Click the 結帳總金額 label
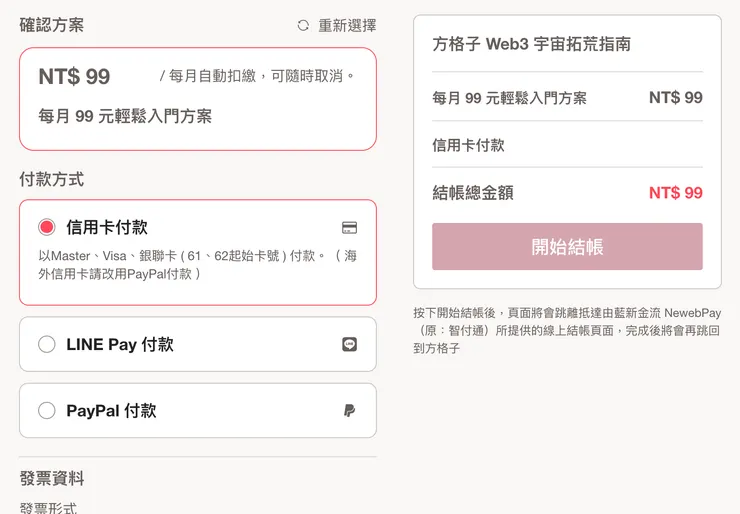Image resolution: width=740 pixels, height=514 pixels. [473, 193]
